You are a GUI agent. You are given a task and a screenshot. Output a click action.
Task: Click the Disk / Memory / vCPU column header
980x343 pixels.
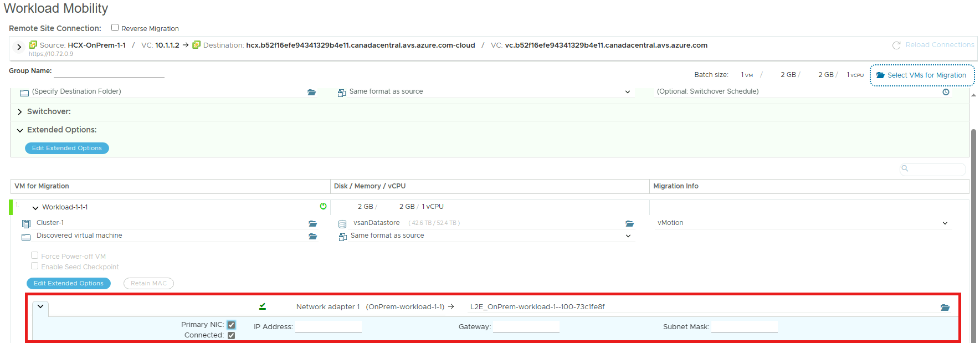tap(490, 186)
